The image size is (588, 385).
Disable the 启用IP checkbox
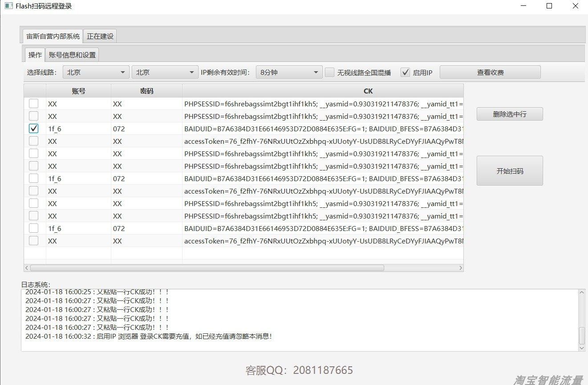pyautogui.click(x=406, y=72)
